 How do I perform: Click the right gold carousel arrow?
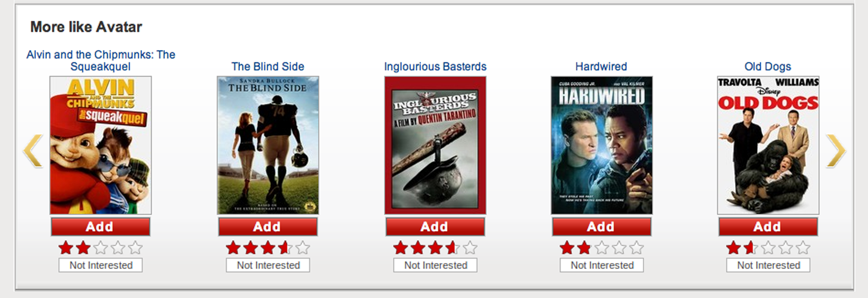[836, 151]
